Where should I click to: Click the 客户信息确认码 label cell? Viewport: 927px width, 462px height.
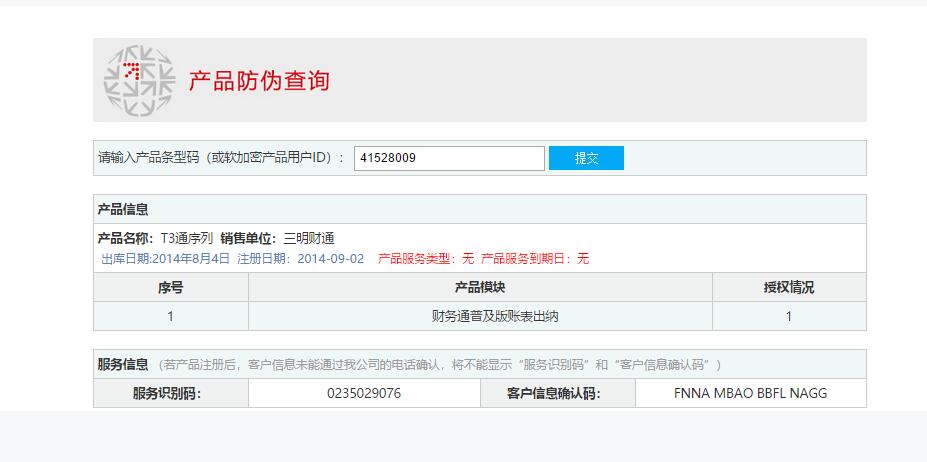(558, 393)
